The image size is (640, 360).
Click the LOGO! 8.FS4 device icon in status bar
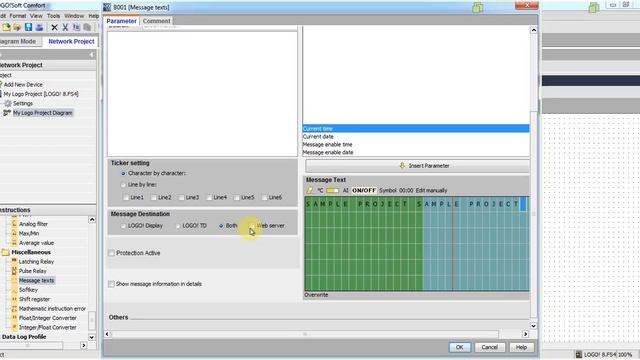pyautogui.click(x=578, y=354)
